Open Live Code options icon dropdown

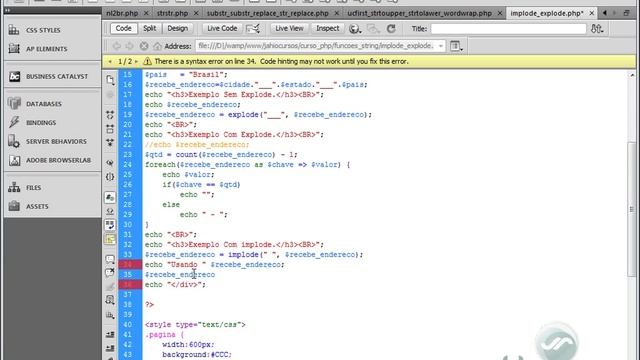[253, 29]
